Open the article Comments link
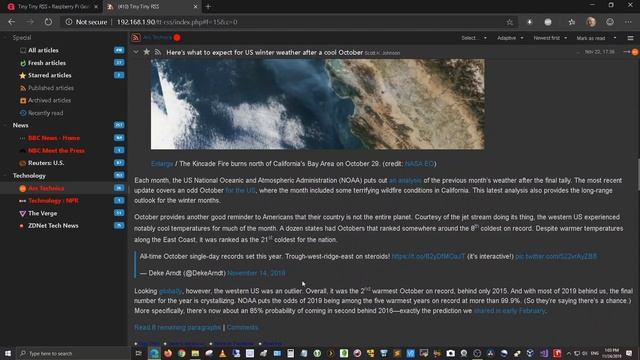640x360 pixels. coord(242,327)
